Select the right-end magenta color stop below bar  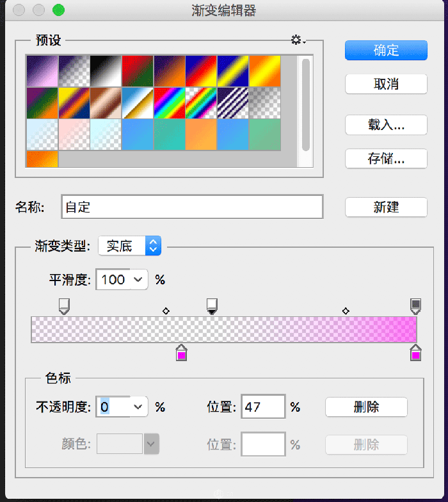(x=416, y=353)
